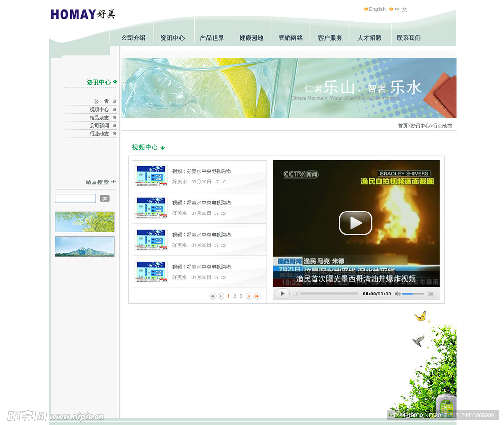Viewport: 504px width, 425px height.
Task: Open the 产品世界 navigation menu
Action: click(212, 38)
